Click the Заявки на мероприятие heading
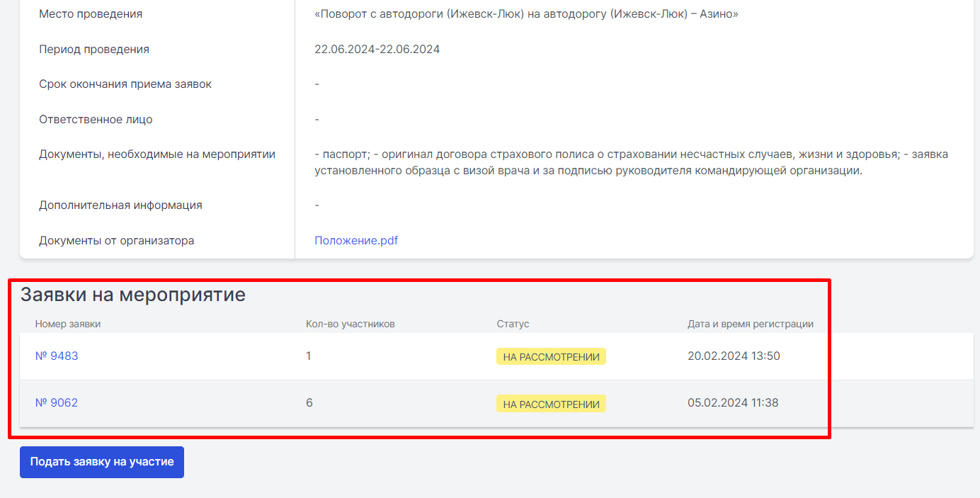980x498 pixels. click(132, 295)
